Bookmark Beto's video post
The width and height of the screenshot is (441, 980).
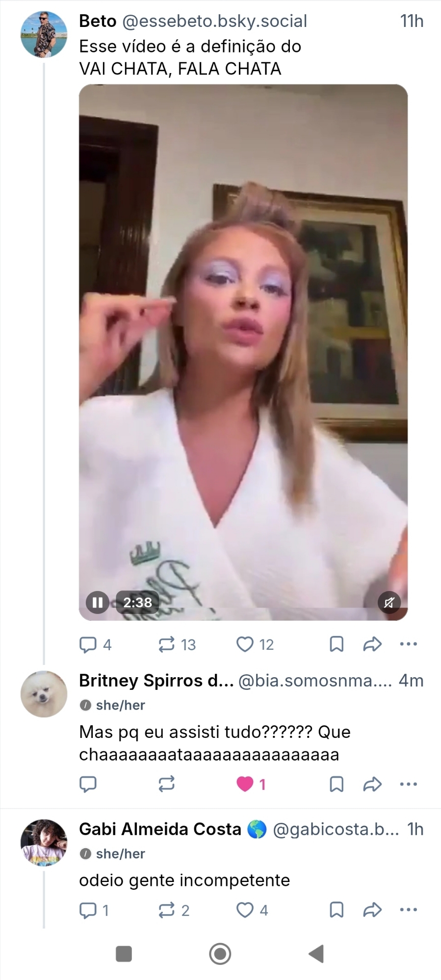tap(337, 644)
